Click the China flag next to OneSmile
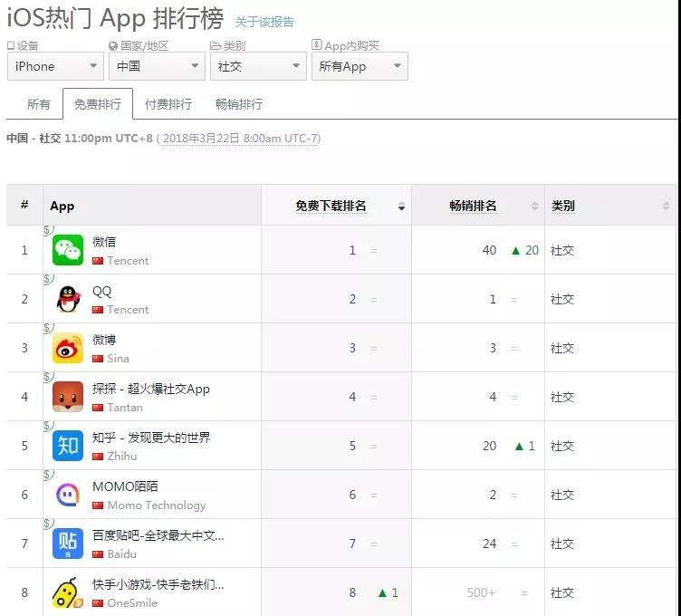 (x=98, y=603)
